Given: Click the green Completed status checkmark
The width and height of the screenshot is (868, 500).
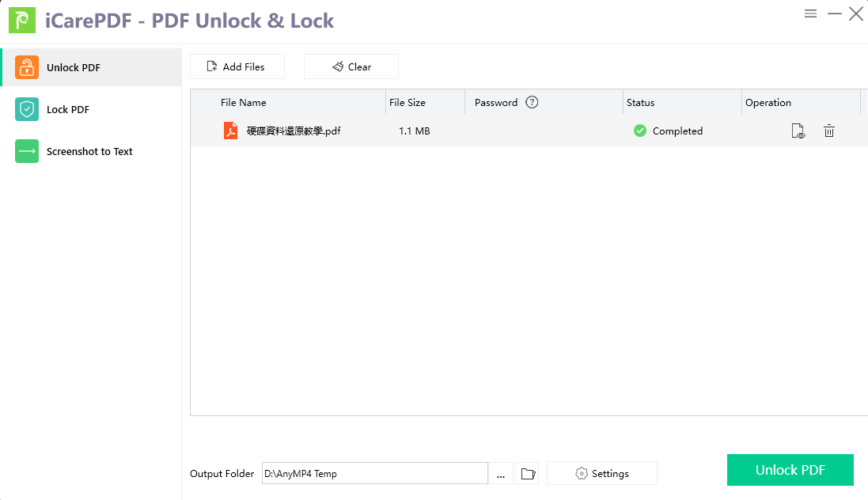Looking at the screenshot, I should pos(640,131).
